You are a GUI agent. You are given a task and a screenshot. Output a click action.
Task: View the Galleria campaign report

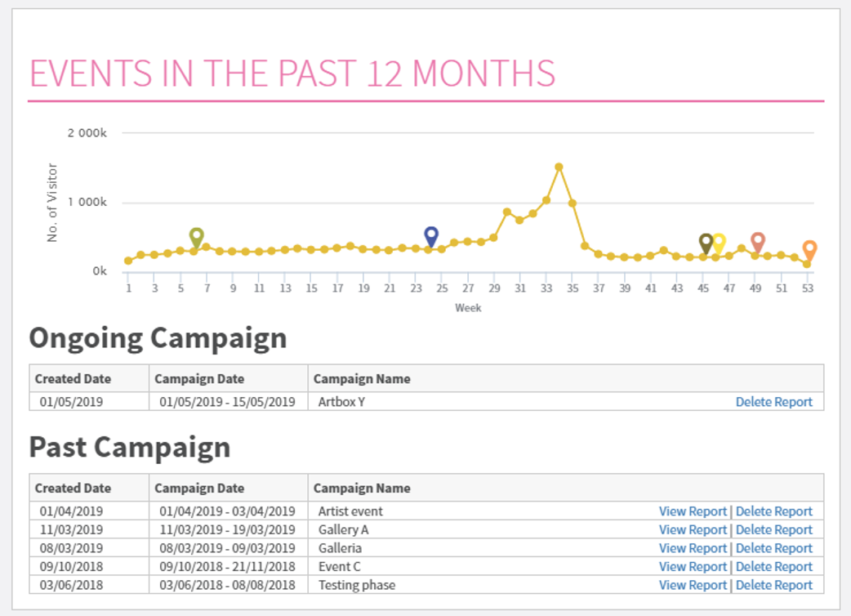(x=693, y=548)
